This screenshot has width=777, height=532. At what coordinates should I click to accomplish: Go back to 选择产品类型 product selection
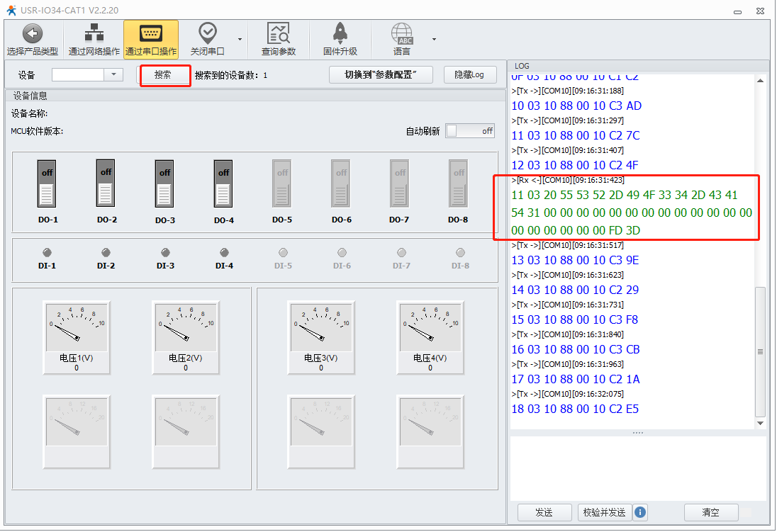point(32,40)
